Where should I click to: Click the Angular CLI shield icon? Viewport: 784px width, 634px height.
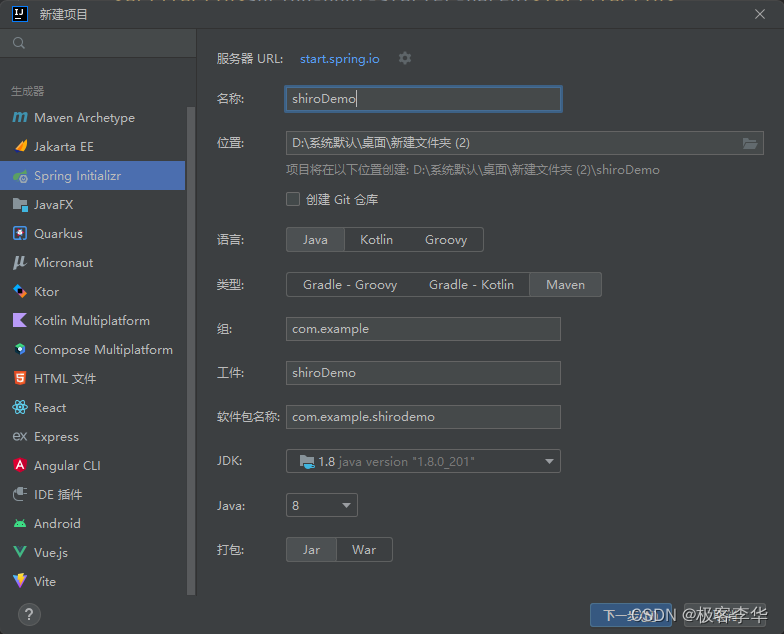20,465
